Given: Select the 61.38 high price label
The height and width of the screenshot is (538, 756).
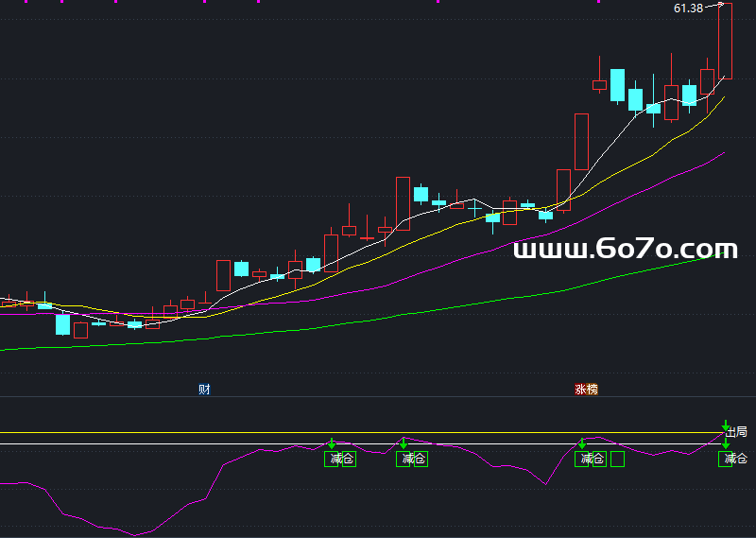Looking at the screenshot, I should pos(688,9).
